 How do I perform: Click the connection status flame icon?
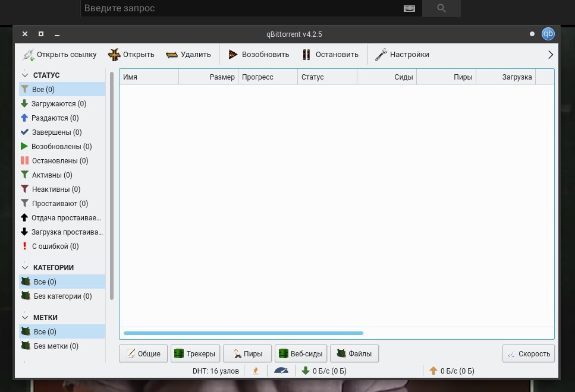(x=256, y=371)
